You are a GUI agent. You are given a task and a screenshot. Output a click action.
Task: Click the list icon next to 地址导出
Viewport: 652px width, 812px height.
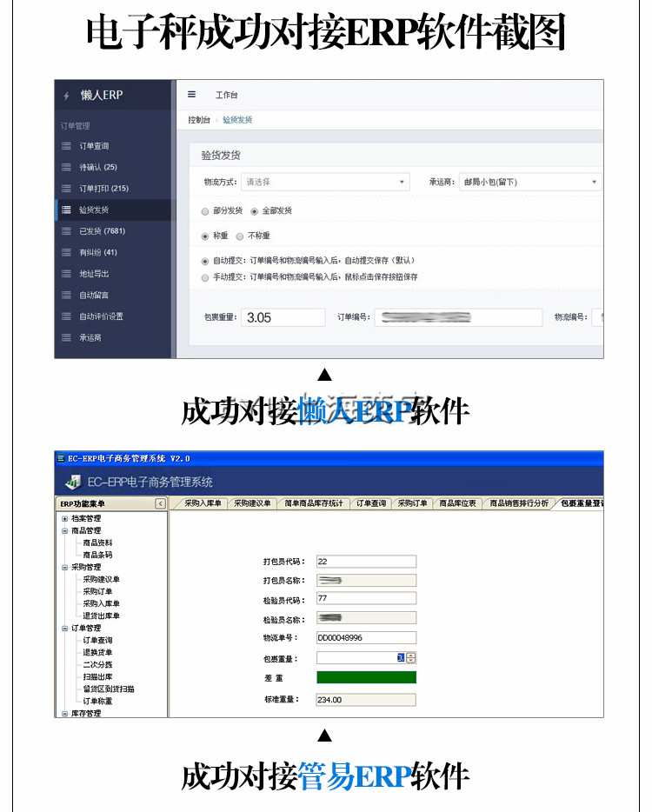[66, 274]
